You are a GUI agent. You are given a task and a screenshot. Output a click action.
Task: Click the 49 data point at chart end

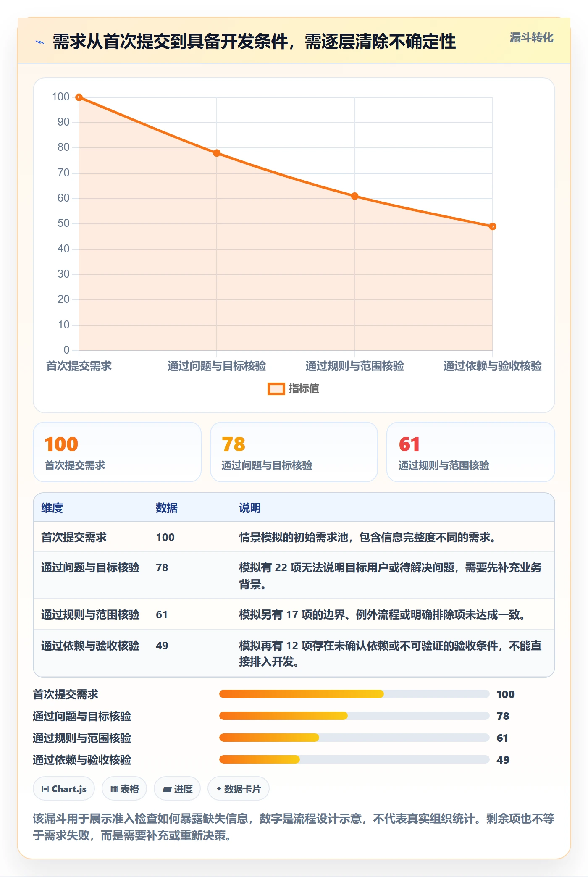point(493,226)
